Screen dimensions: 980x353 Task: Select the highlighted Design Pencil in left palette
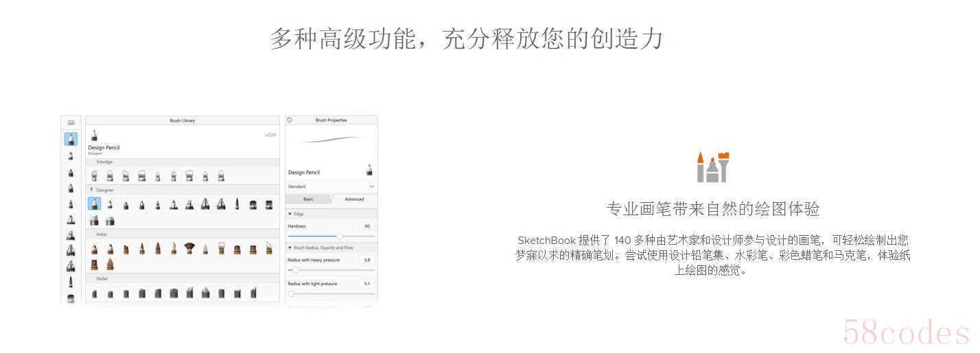[x=71, y=139]
